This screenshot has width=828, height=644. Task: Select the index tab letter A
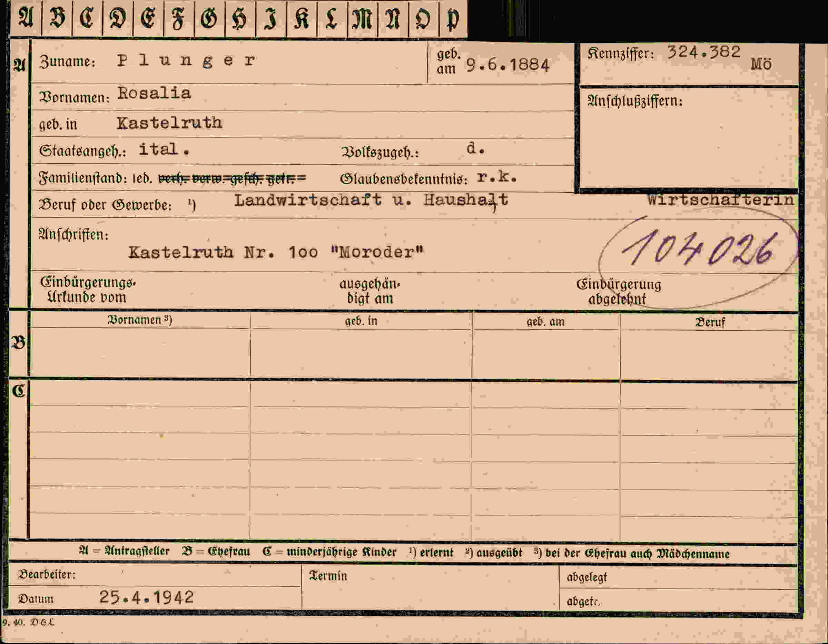pyautogui.click(x=26, y=18)
